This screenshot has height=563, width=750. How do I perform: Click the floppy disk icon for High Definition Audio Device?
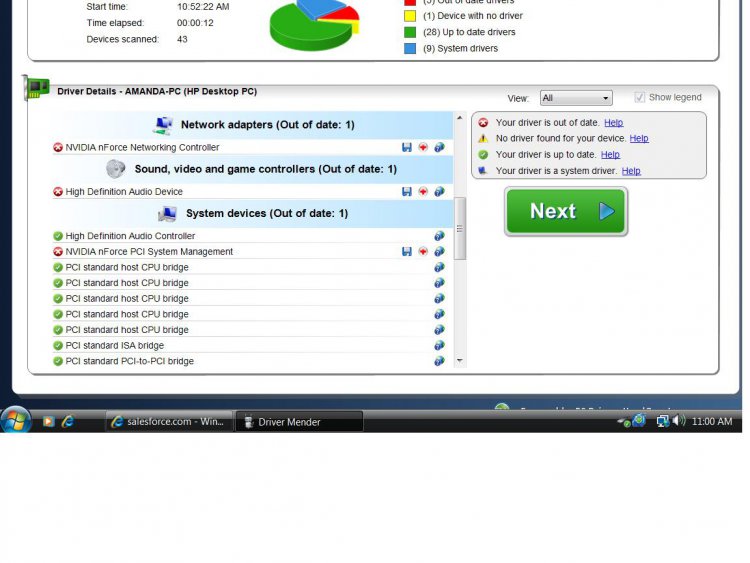[407, 191]
